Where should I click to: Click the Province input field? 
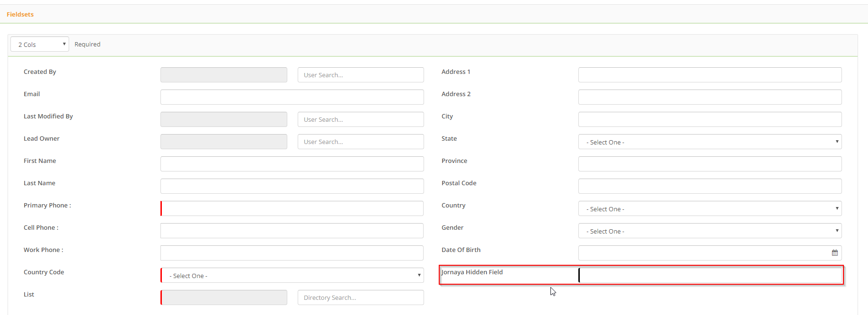click(x=710, y=164)
